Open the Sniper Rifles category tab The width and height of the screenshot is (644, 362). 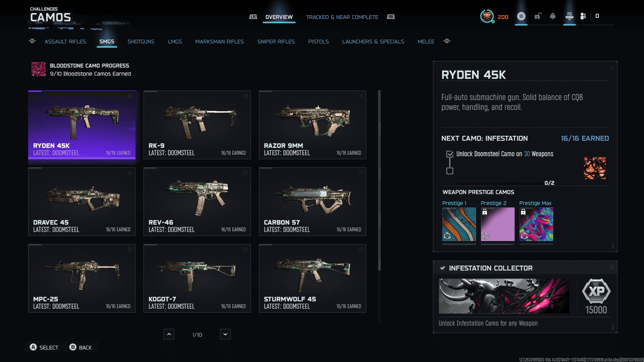point(276,42)
